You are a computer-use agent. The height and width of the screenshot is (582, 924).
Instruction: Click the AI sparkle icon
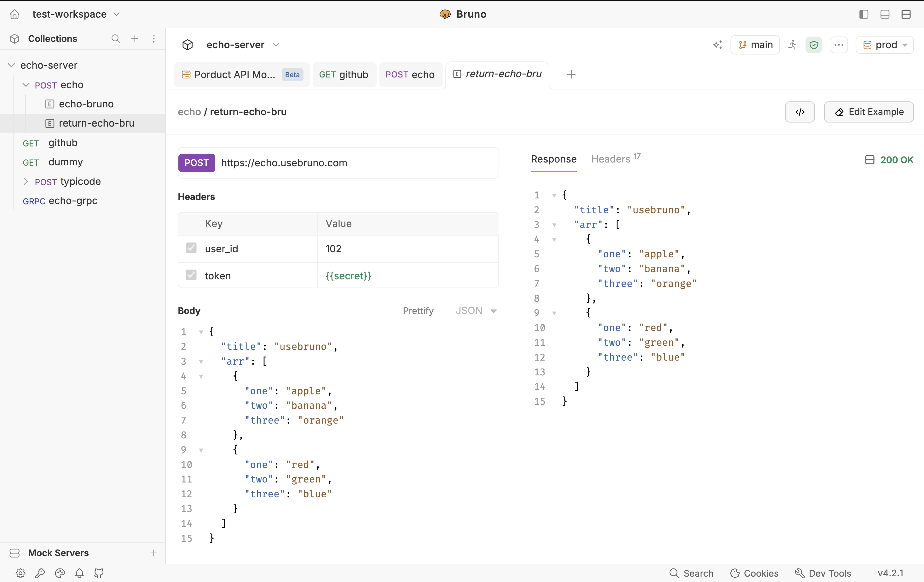(x=717, y=45)
